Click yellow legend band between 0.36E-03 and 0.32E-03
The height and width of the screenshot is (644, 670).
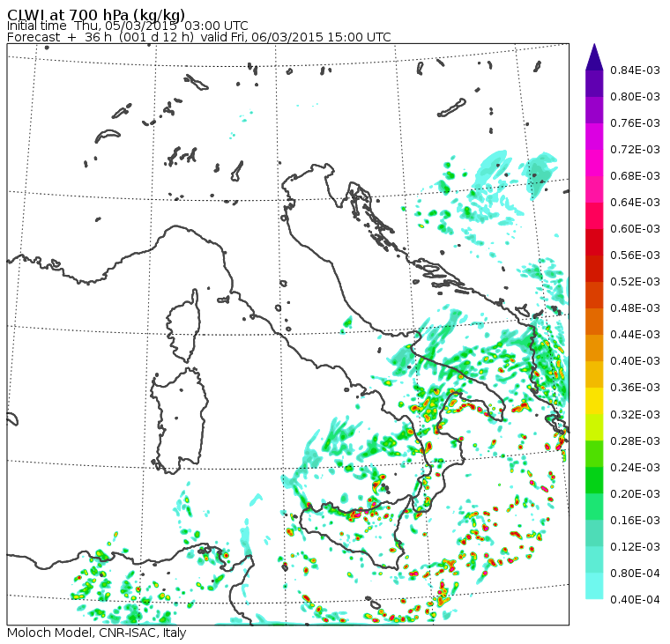coord(594,401)
